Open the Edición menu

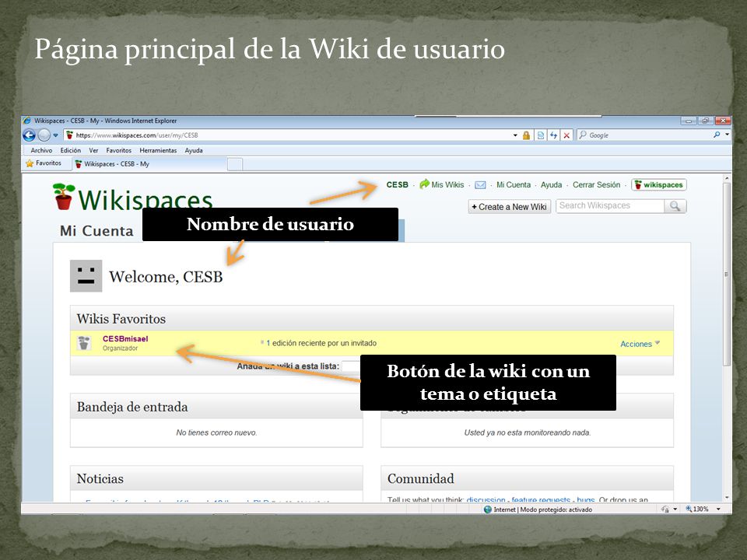pyautogui.click(x=71, y=150)
